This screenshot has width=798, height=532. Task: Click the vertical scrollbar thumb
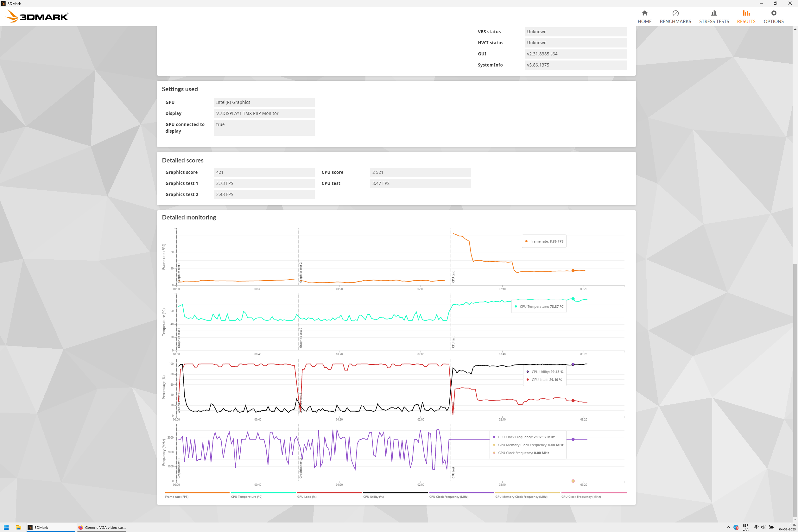tap(795, 390)
